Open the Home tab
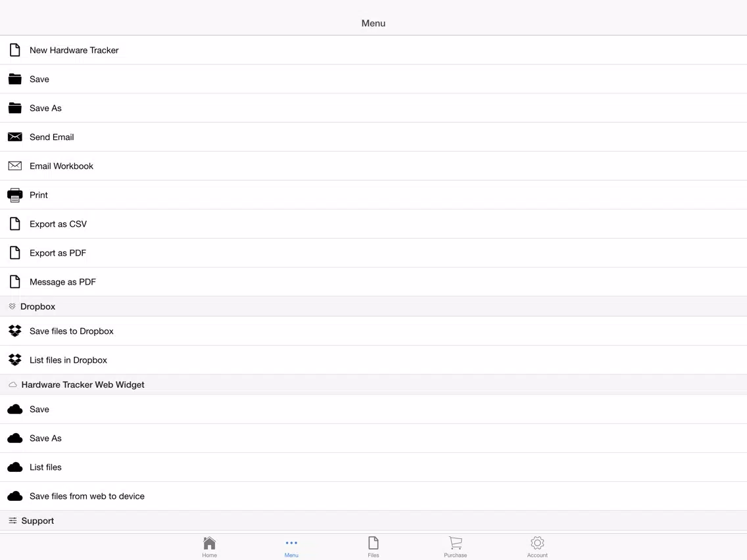This screenshot has height=560, width=747. click(x=209, y=547)
